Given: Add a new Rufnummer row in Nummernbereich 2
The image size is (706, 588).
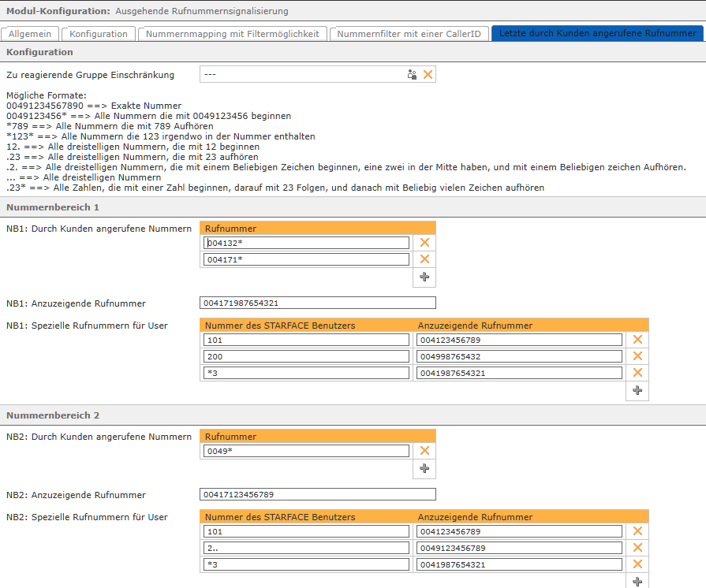Looking at the screenshot, I should click(x=424, y=468).
